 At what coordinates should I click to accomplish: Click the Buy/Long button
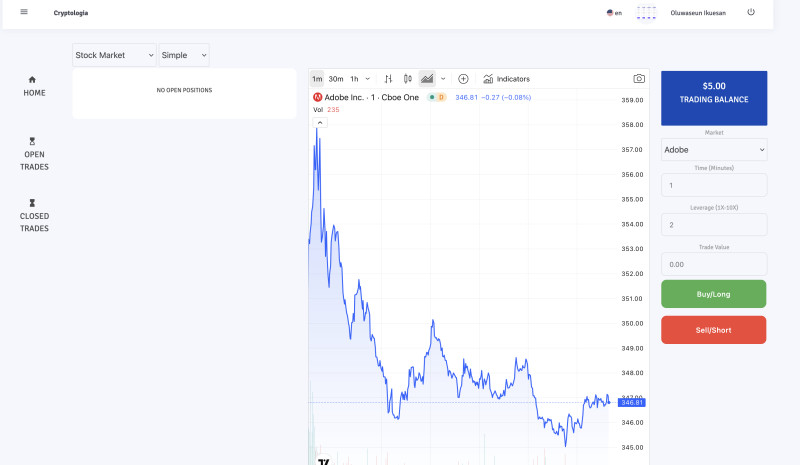[x=714, y=294]
